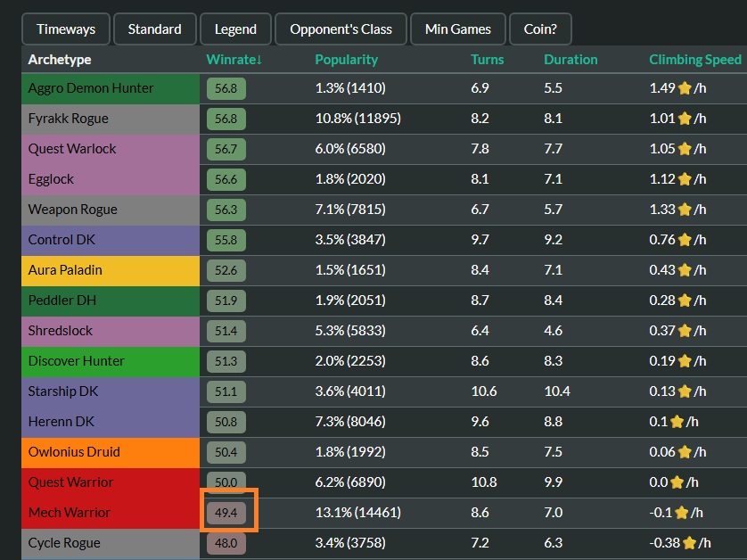Sort table by Winrate column

[x=234, y=60]
